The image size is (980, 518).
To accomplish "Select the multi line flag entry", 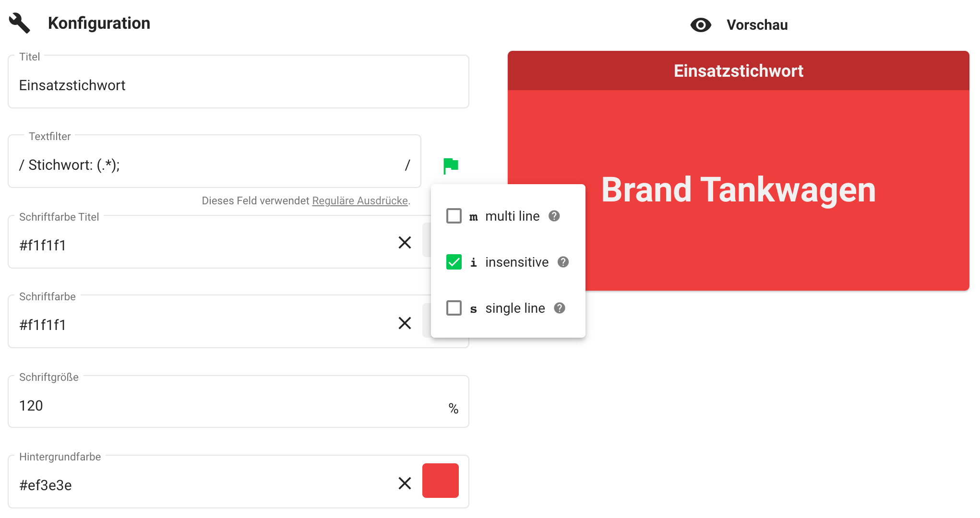I will tap(512, 216).
